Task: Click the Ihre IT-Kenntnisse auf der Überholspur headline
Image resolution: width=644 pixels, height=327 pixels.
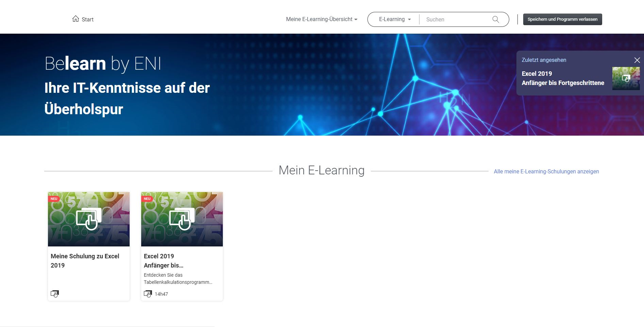Action: (127, 99)
